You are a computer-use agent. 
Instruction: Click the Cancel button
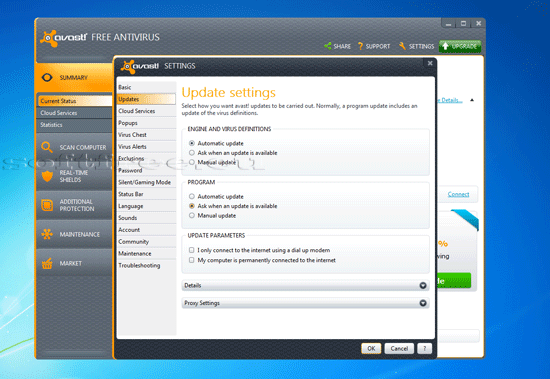click(399, 348)
